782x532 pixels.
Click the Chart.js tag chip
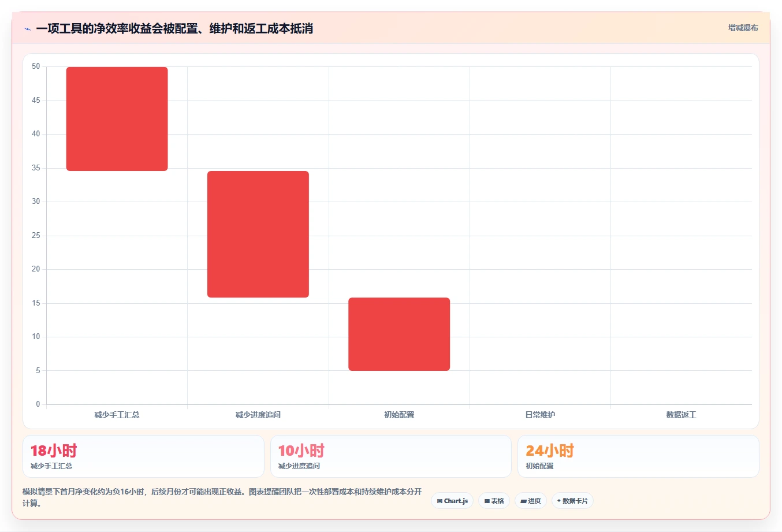[x=452, y=501]
